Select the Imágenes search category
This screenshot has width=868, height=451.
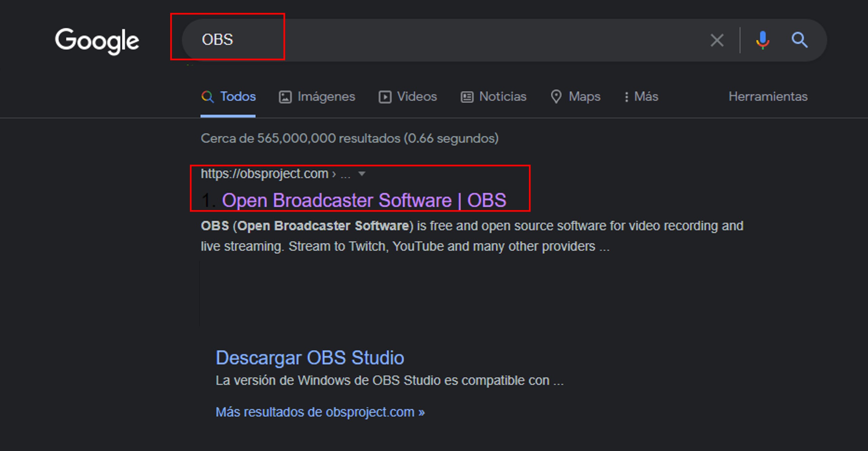point(326,97)
